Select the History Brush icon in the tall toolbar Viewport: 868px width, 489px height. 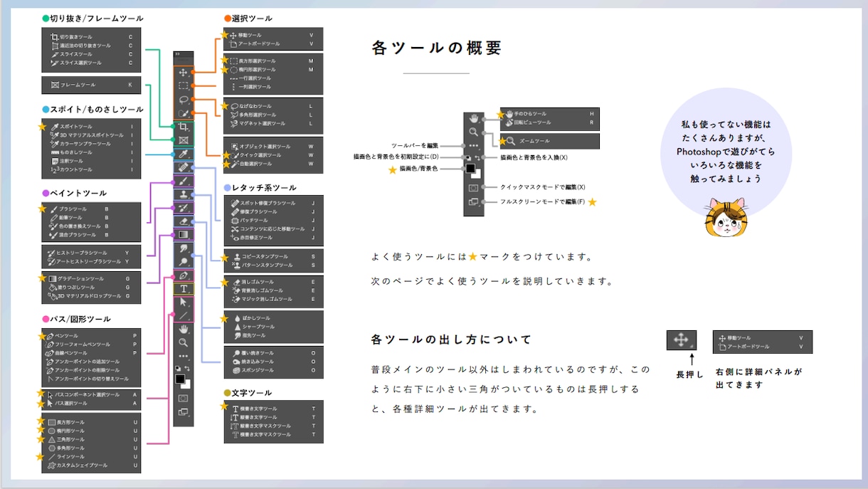click(183, 208)
